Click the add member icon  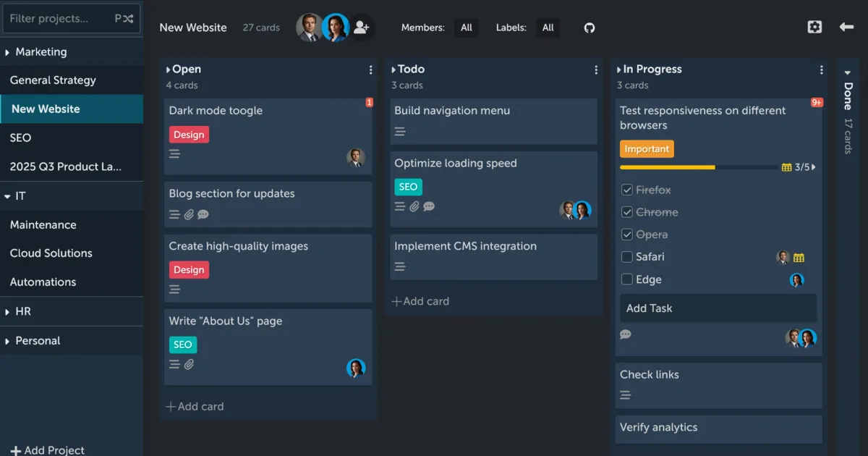point(362,28)
